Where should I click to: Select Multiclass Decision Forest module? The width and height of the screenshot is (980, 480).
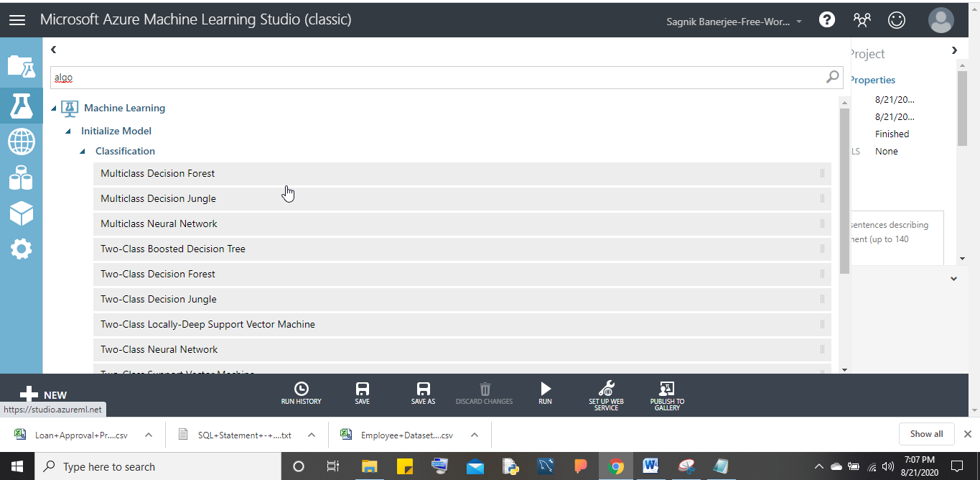click(462, 173)
